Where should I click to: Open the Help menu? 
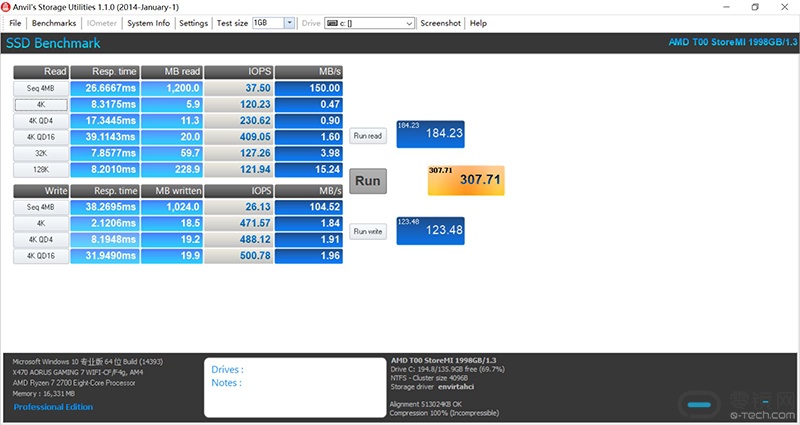click(478, 23)
